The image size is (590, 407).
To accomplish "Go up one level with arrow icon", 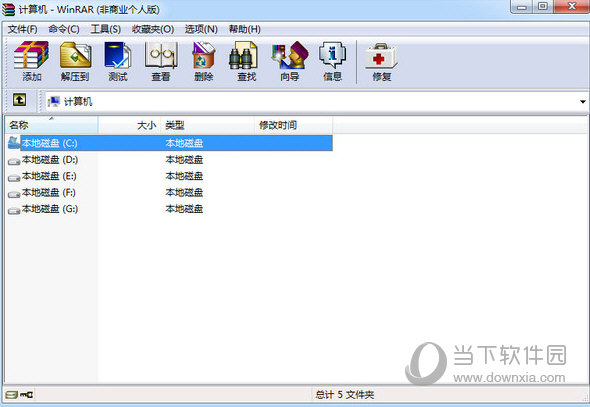I will click(x=20, y=100).
